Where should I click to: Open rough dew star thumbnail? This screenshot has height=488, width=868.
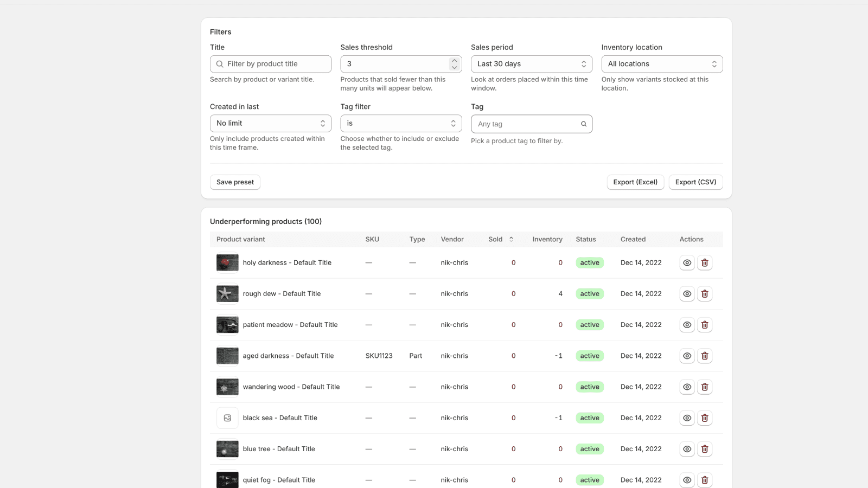[x=227, y=294]
